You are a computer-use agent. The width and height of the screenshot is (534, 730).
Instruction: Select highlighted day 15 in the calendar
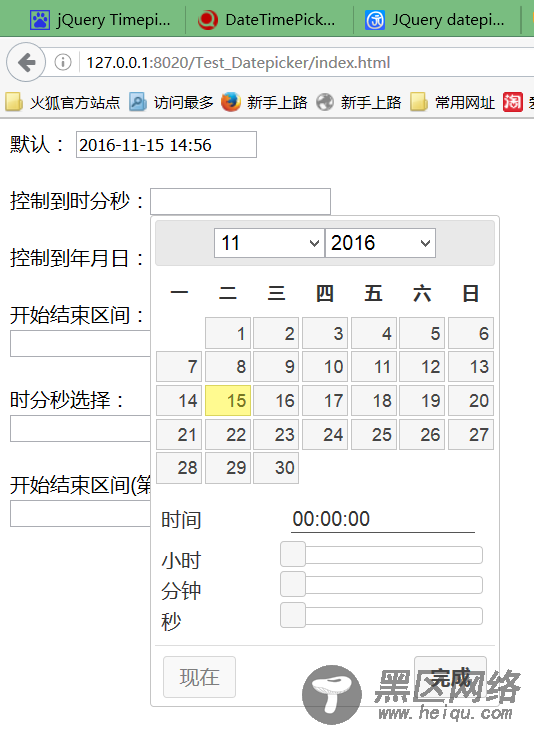tap(228, 400)
